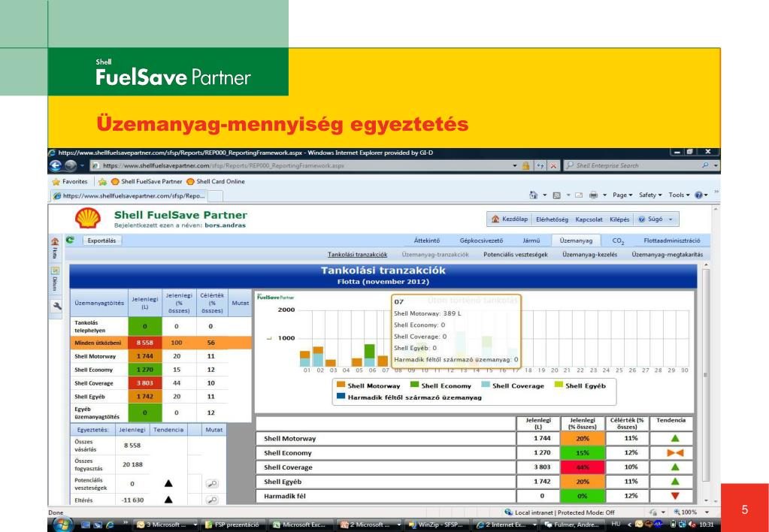Open Üzemanyag-megtakarítás sub-menu link
This screenshot has width=769, height=532.
pyautogui.click(x=667, y=255)
